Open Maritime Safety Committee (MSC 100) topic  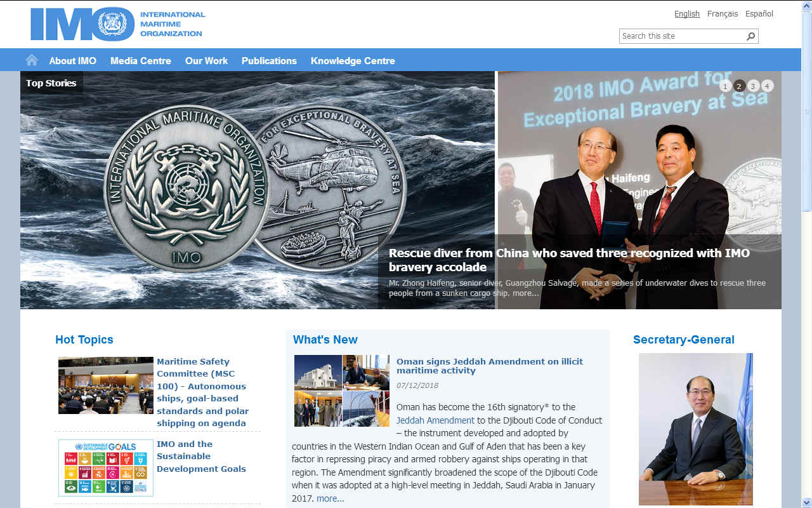(x=203, y=392)
